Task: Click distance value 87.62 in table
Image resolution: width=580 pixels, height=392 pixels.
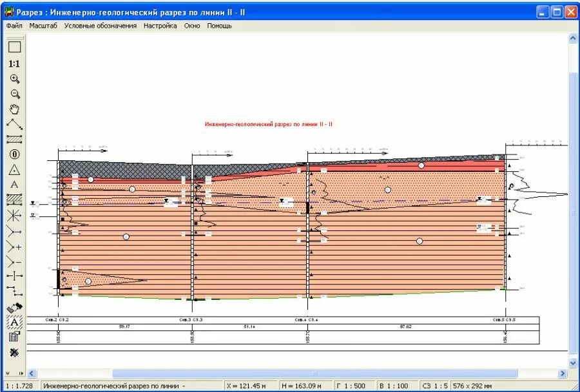Action: pyautogui.click(x=406, y=327)
